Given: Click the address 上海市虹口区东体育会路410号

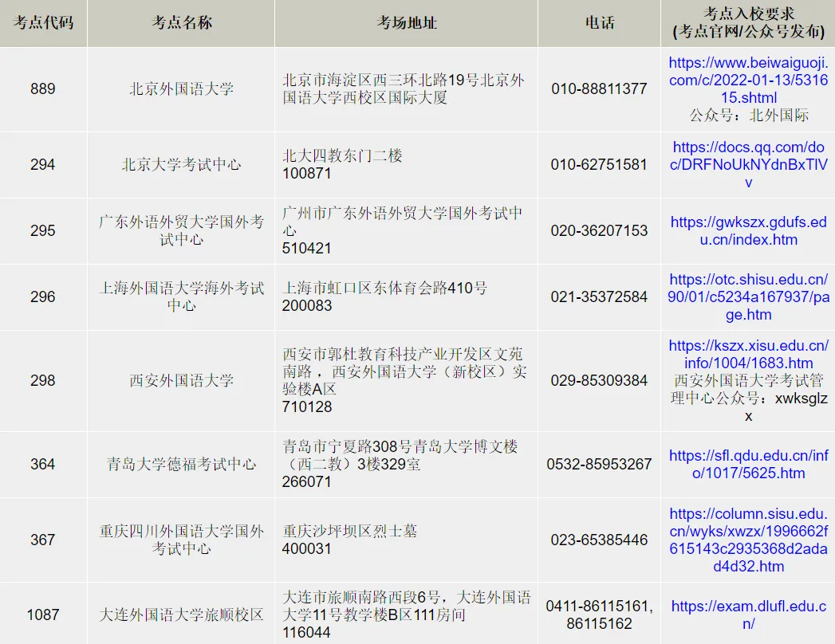Looking at the screenshot, I should [384, 288].
